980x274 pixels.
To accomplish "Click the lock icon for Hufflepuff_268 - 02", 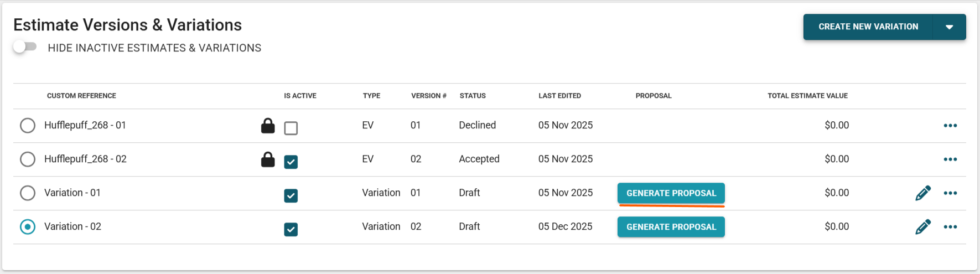I will click(268, 159).
